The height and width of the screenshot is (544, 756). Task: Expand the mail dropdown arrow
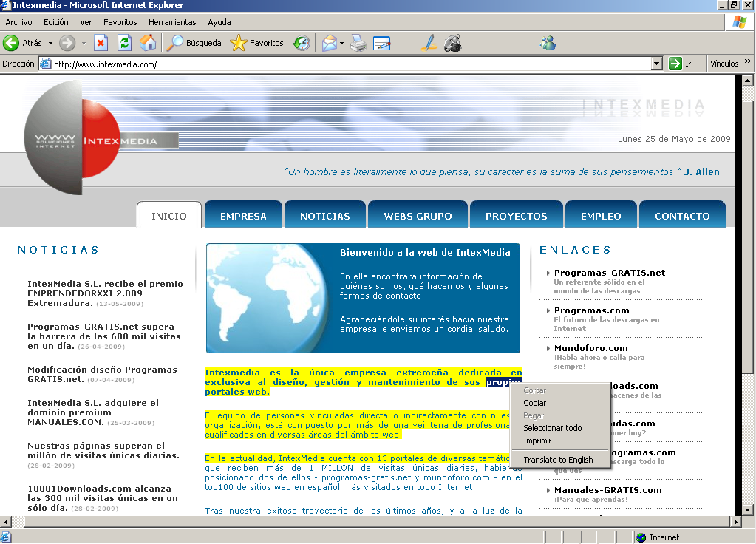coord(341,43)
